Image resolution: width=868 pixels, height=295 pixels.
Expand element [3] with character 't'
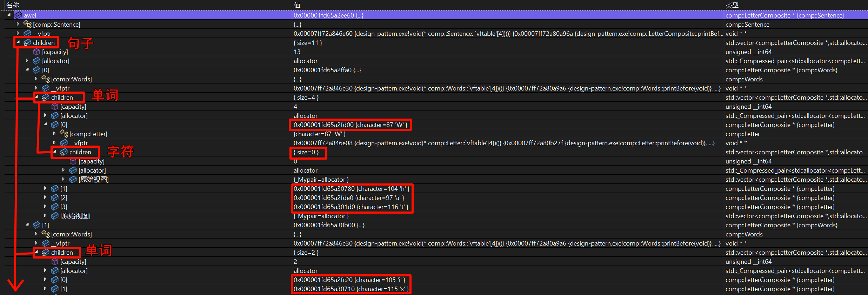[45, 207]
